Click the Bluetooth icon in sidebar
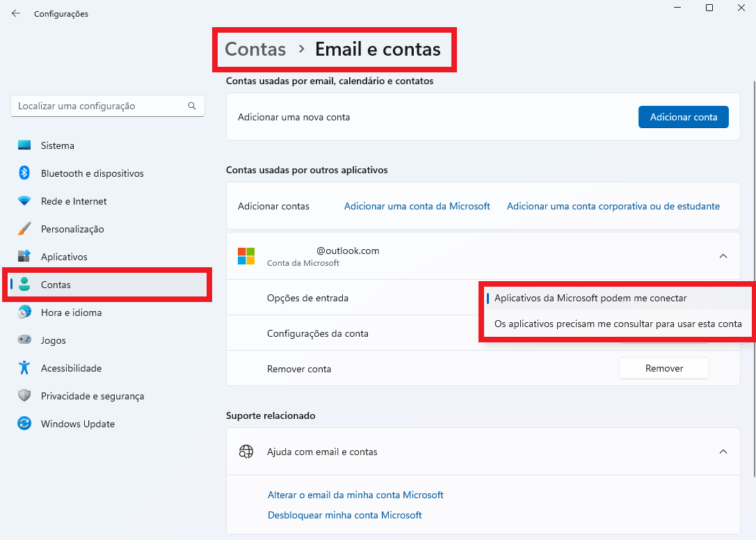The image size is (756, 540). coord(24,173)
